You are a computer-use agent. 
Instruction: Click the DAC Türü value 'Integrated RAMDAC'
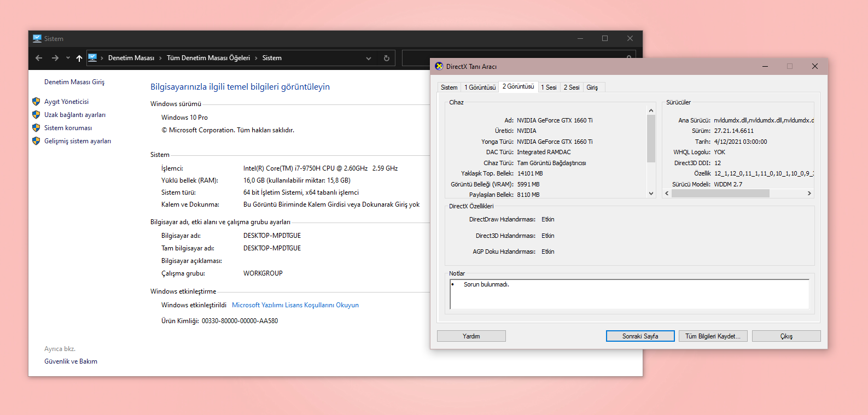[x=544, y=152]
